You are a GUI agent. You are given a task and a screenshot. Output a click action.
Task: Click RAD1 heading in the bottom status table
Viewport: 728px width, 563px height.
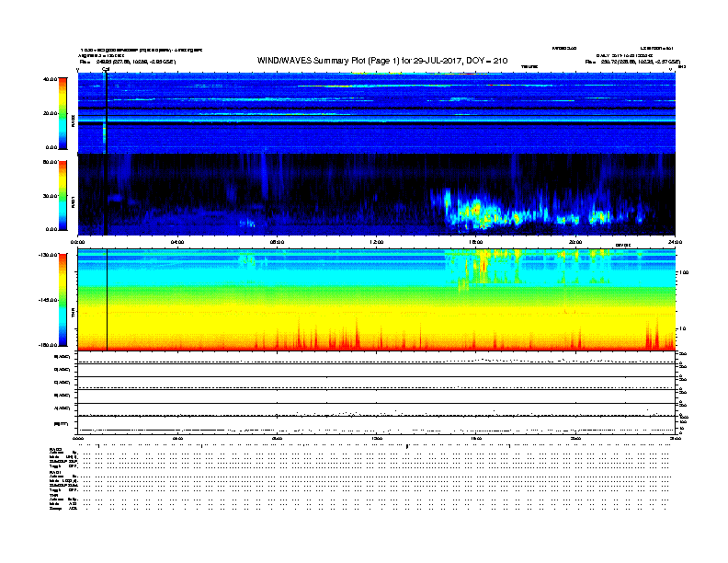coord(56,473)
